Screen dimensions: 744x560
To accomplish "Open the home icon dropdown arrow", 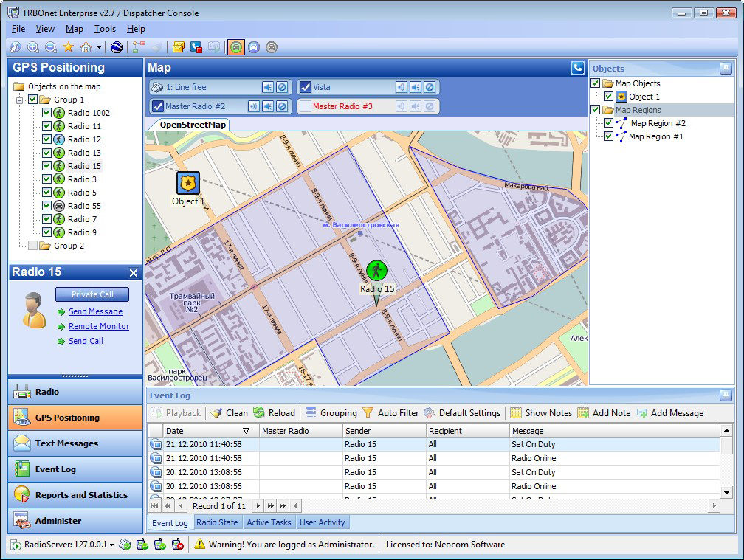I will tap(99, 47).
